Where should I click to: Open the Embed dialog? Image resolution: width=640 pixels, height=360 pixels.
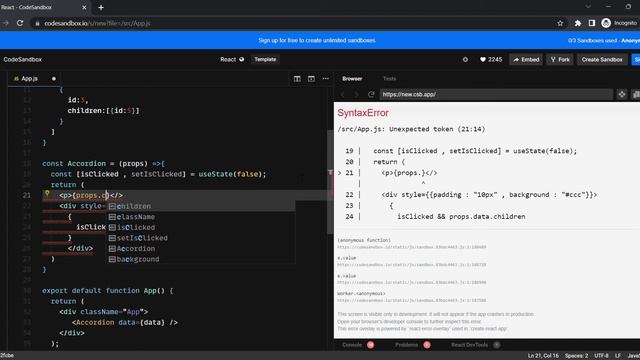click(x=526, y=60)
